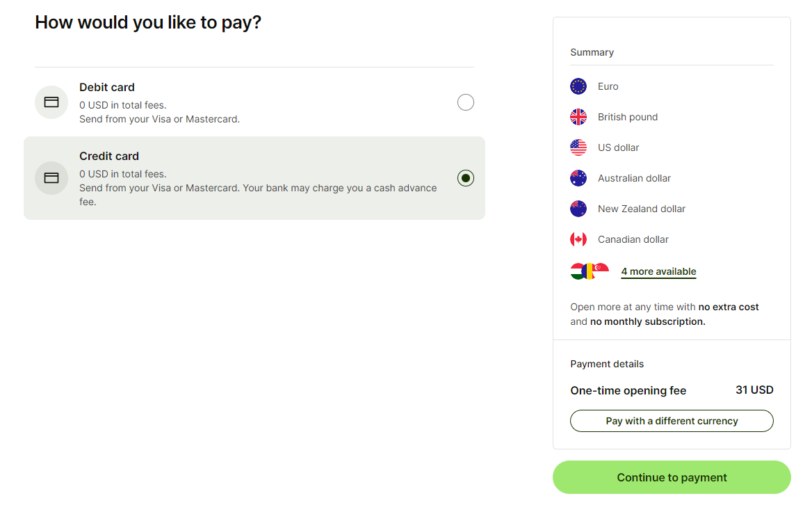Screen dimensions: 812x512
Task: Click the Euro flag icon
Action: pyautogui.click(x=578, y=86)
